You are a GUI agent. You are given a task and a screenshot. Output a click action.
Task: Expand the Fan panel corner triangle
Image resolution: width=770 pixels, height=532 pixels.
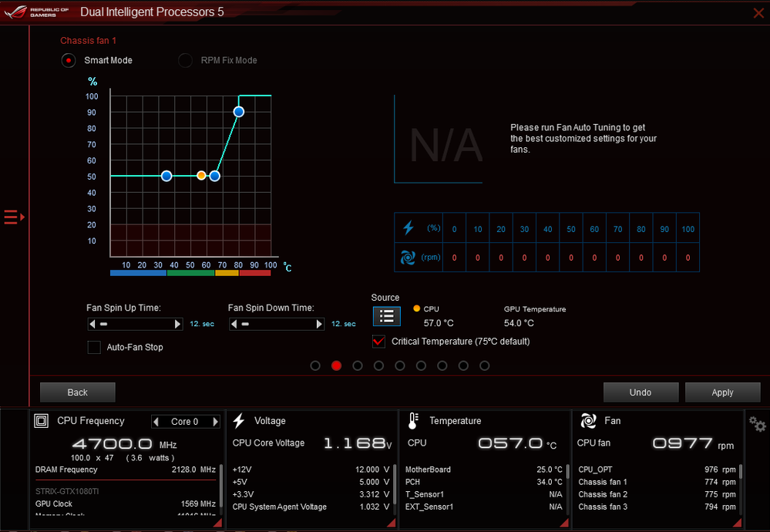pyautogui.click(x=737, y=524)
